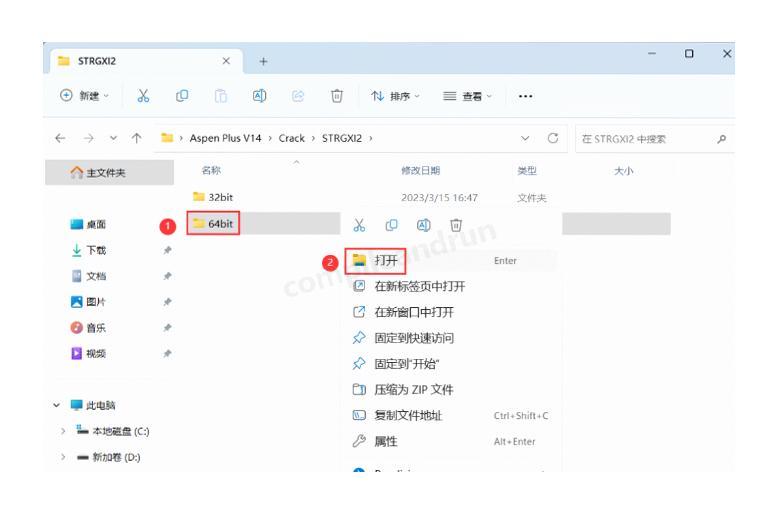Open recent locations dropdown arrow

click(x=114, y=138)
